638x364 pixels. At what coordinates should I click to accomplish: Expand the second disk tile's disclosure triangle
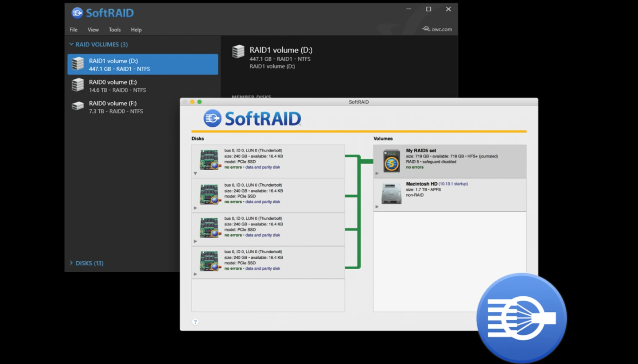(195, 208)
